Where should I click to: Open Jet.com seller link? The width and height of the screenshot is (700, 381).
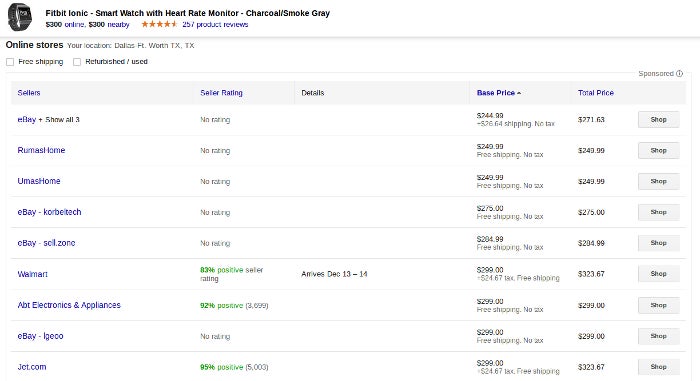32,367
